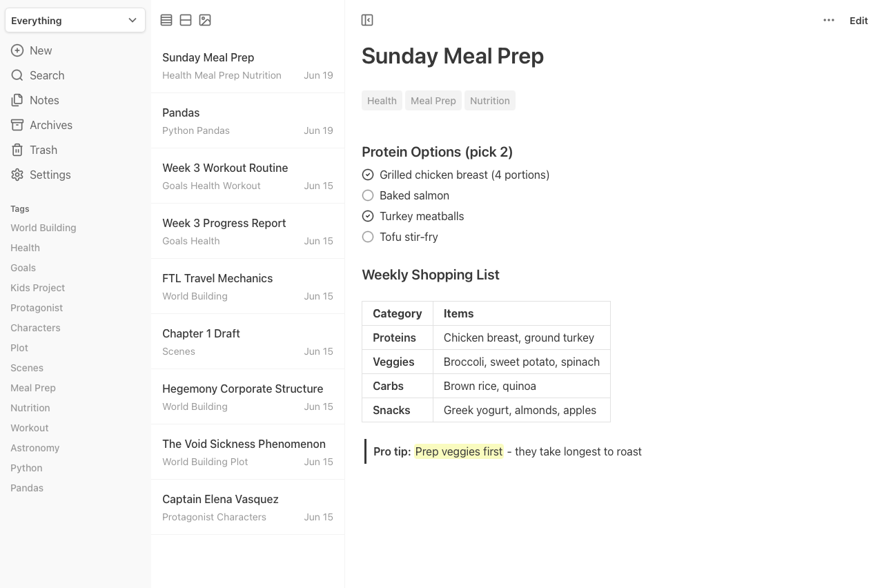Uncheck Grilled chicken breast item
The width and height of the screenshot is (891, 588).
(368, 175)
